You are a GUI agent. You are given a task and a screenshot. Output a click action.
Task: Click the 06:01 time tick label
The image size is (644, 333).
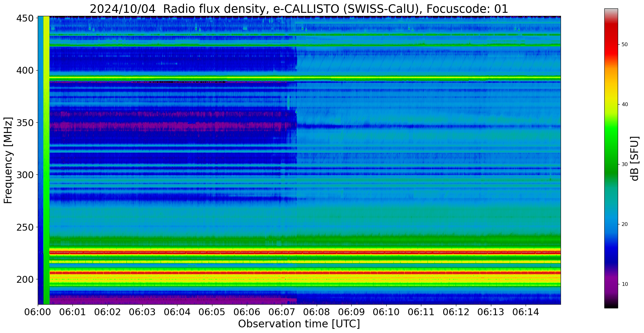[73, 312]
